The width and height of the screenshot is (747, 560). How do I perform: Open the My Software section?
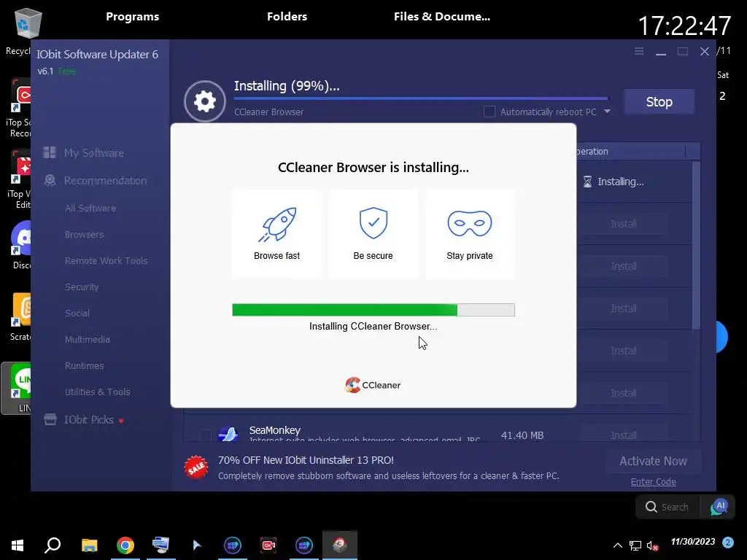pyautogui.click(x=94, y=153)
